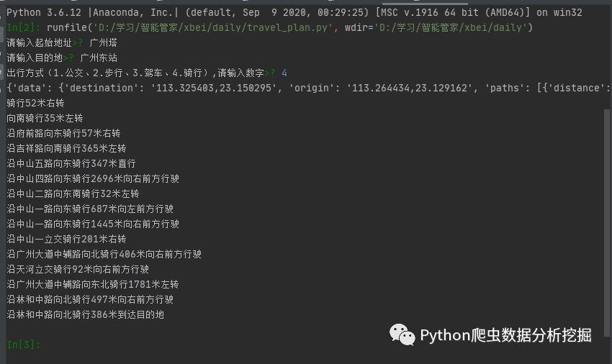612x364 pixels.
Task: Click the travel_plan.py file path in runfile
Action: (x=212, y=28)
